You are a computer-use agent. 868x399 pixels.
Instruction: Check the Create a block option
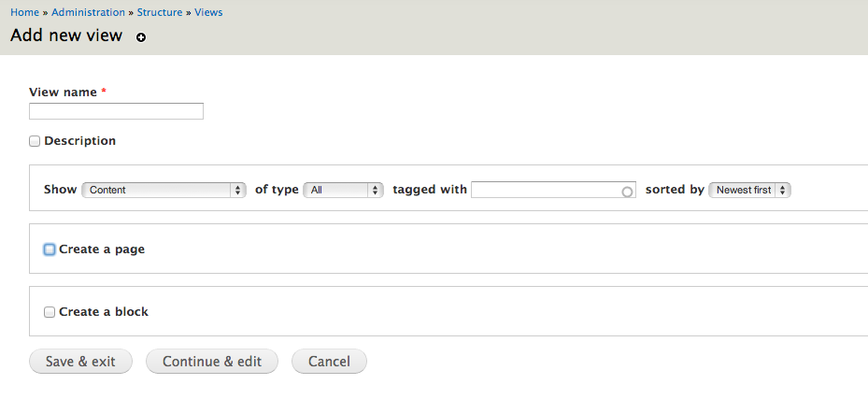[x=50, y=312]
